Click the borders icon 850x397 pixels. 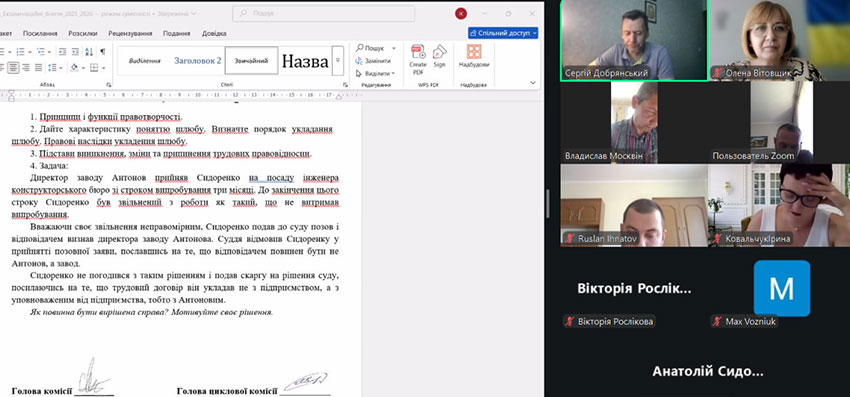click(94, 67)
